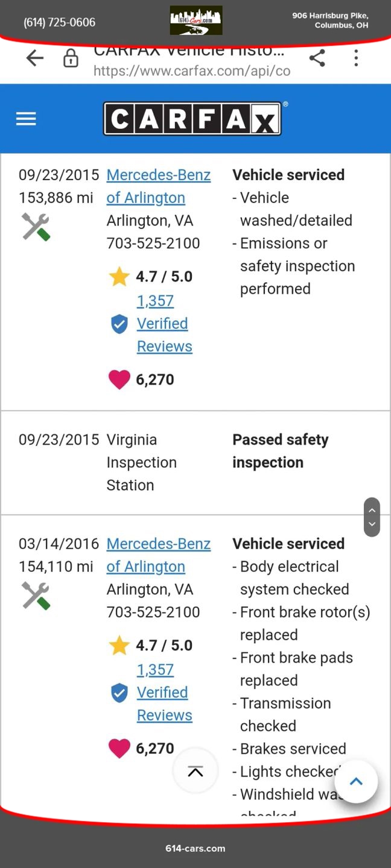Tap the blue scroll-to-top arrow button
Viewport: 391px width, 868px height.
pos(356,781)
